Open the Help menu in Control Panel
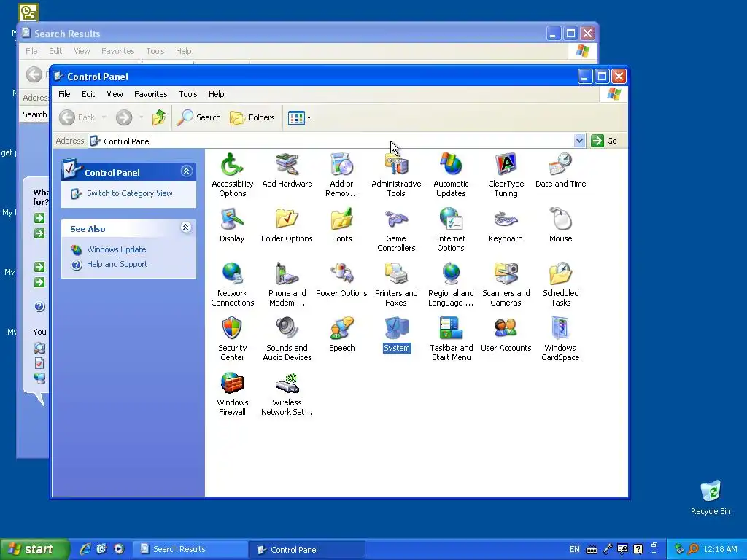 coord(216,94)
